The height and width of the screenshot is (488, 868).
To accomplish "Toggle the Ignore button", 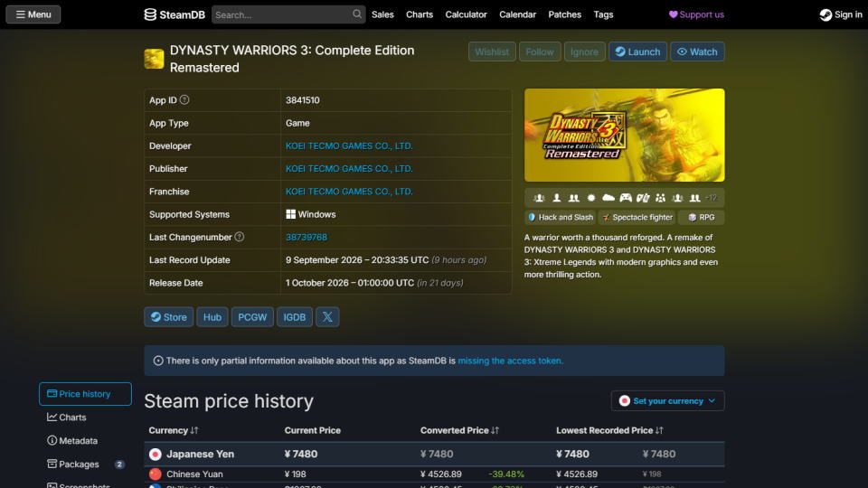I will click(584, 52).
